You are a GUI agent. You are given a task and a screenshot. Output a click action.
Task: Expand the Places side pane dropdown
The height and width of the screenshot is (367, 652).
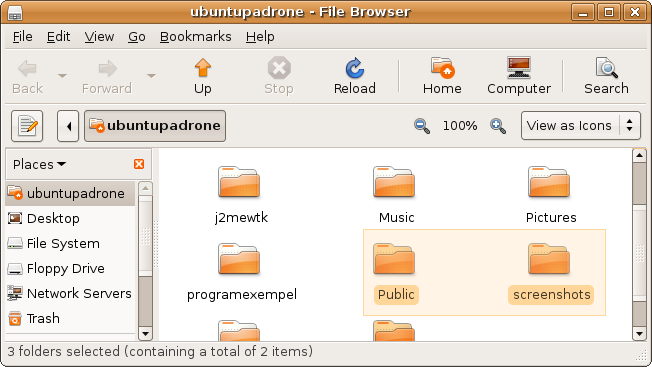pos(39,164)
